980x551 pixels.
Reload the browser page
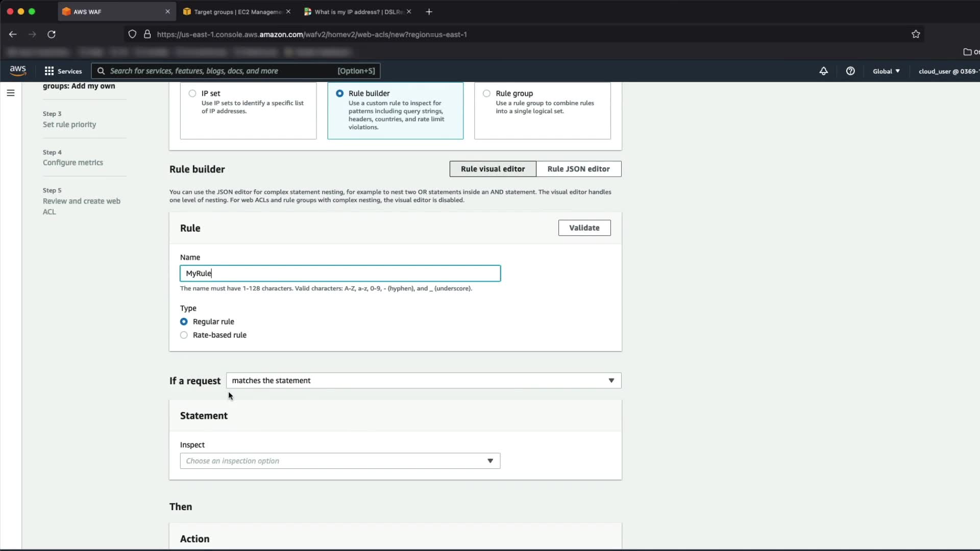pos(52,34)
